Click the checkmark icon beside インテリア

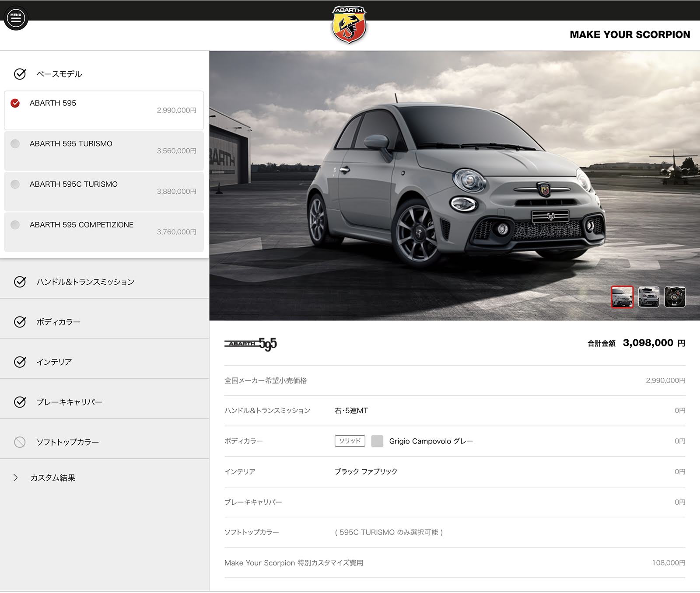click(x=20, y=362)
